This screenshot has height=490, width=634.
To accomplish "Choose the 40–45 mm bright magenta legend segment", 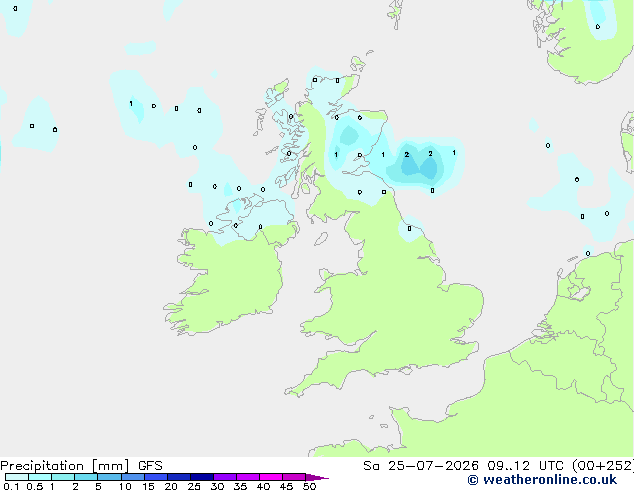I will [271, 477].
